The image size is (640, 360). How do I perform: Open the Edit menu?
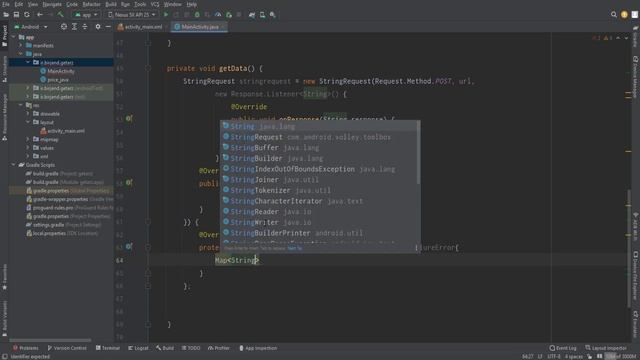(19, 4)
